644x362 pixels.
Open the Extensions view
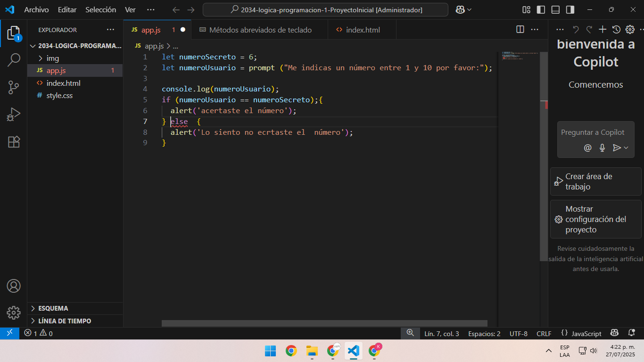14,142
